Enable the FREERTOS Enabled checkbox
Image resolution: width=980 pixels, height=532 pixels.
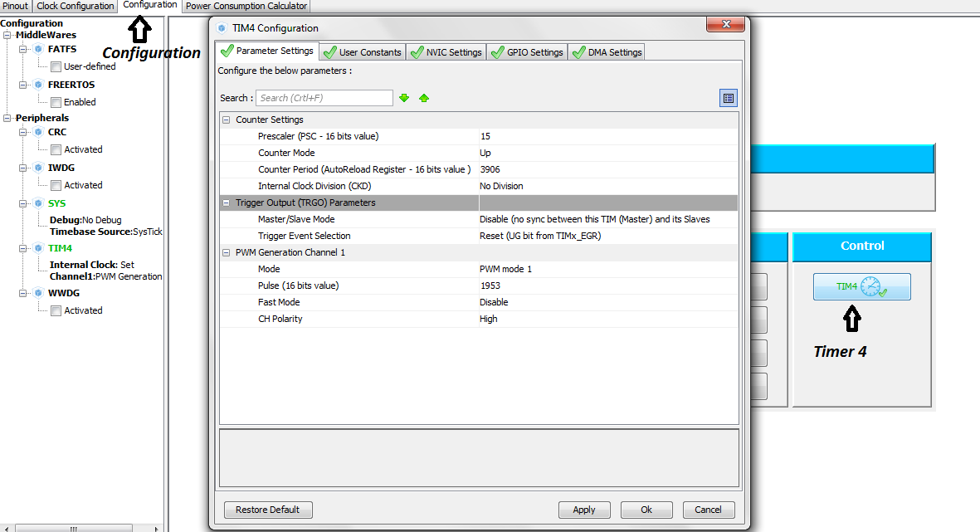(x=56, y=102)
